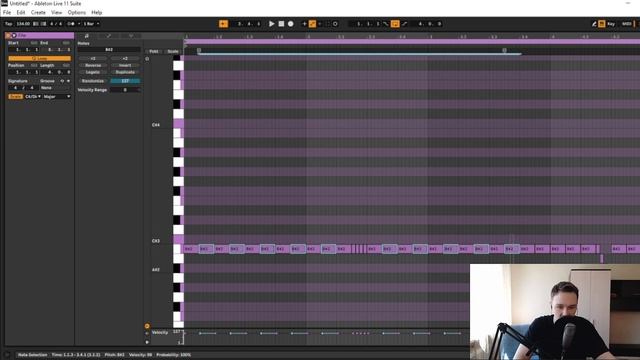Toggle the Automation Arm button
640x360 pixels.
(x=312, y=24)
